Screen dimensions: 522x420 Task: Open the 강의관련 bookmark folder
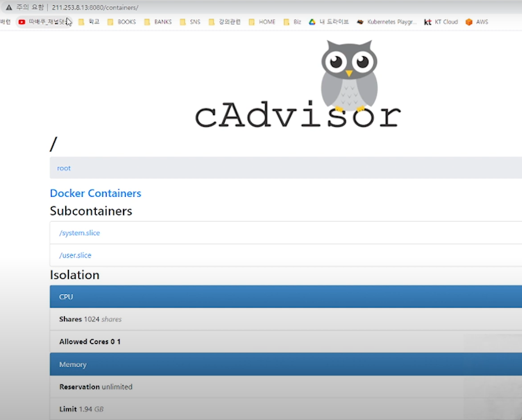(x=225, y=22)
